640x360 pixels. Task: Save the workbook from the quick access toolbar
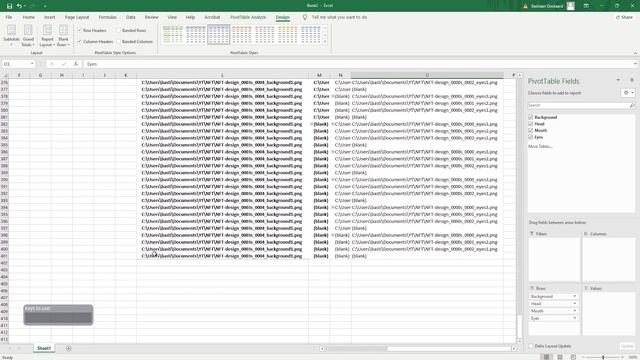(x=9, y=6)
